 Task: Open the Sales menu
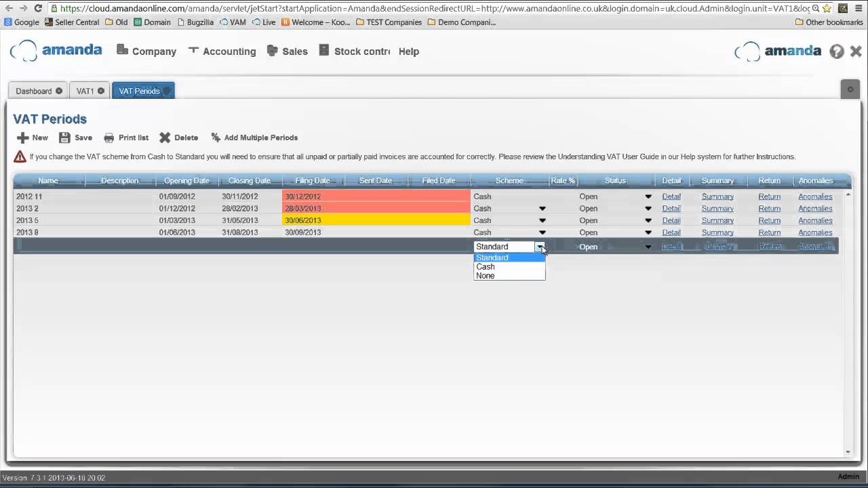[x=288, y=51]
